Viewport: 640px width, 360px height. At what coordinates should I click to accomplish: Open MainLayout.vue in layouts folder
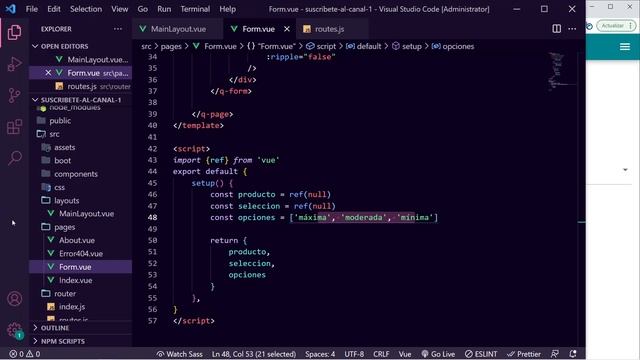[x=81, y=214]
